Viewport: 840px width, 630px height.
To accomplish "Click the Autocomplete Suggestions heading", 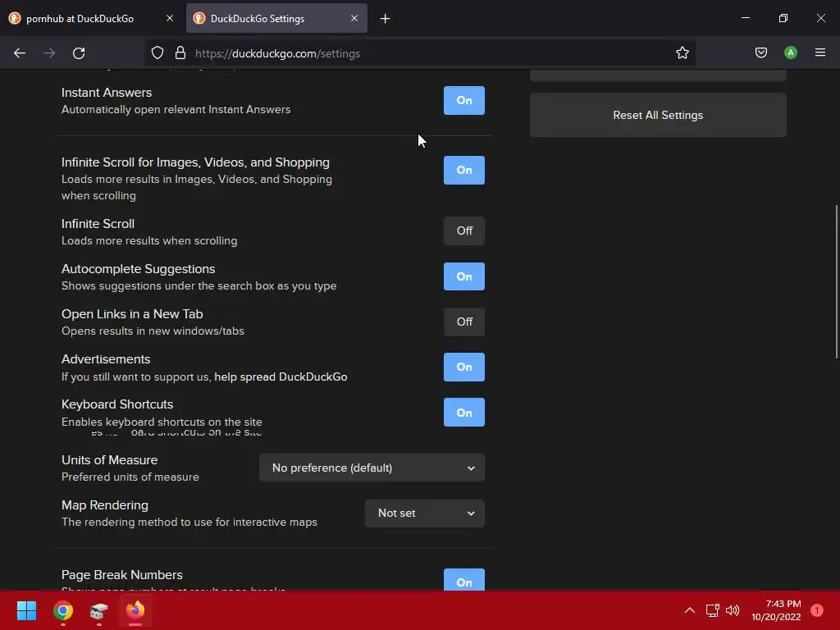I will (138, 269).
